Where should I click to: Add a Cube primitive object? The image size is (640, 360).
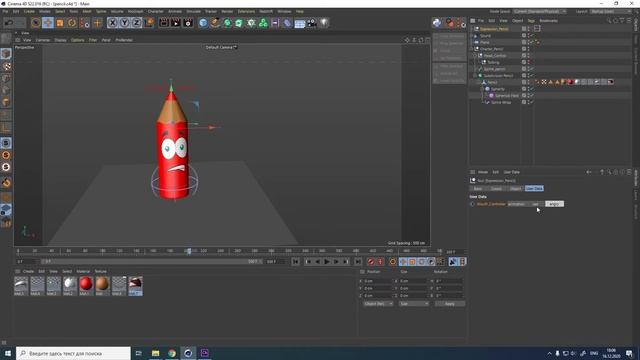coord(203,23)
